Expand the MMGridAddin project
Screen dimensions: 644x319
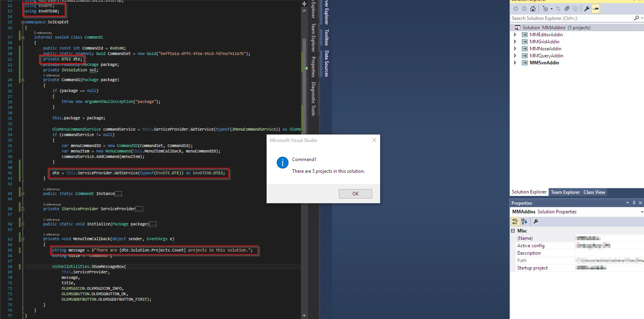[515, 42]
